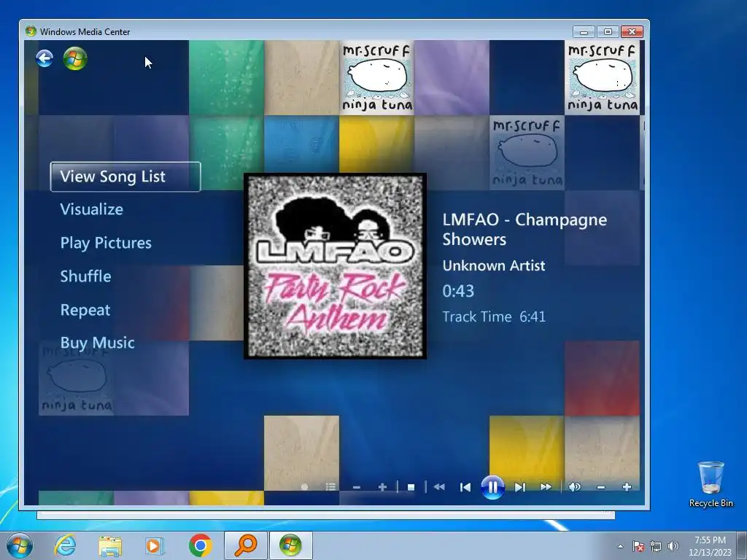747x560 pixels.
Task: Pause the current song
Action: pyautogui.click(x=492, y=487)
